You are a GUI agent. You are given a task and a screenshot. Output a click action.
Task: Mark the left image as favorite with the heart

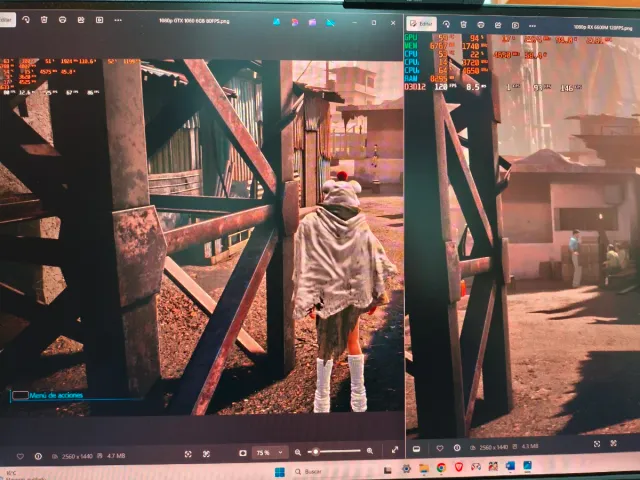(20, 456)
